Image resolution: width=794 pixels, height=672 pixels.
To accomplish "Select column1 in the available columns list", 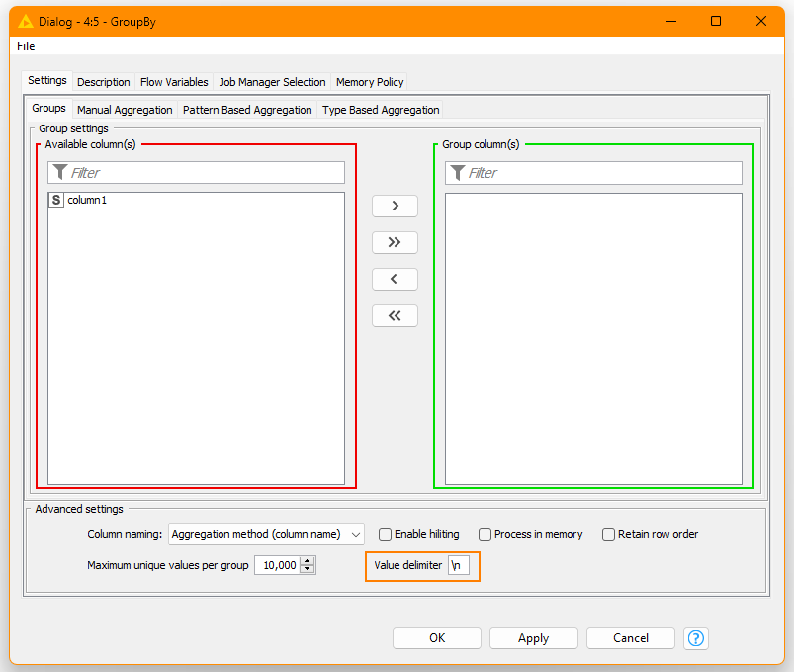I will 87,200.
